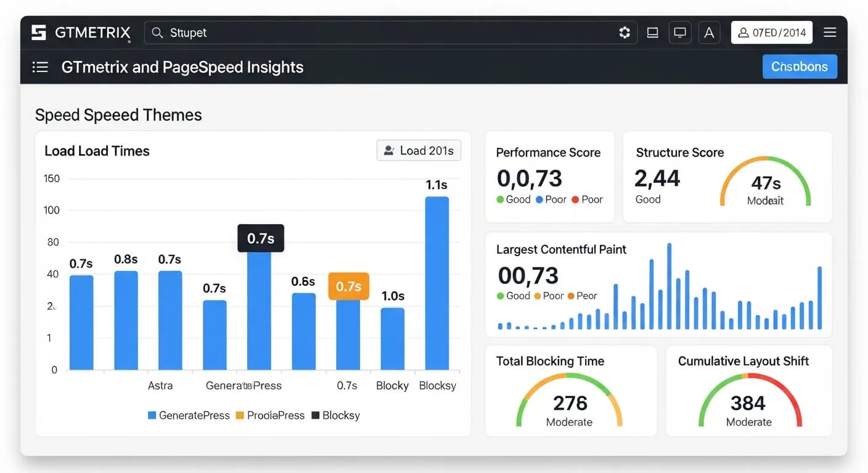Image resolution: width=868 pixels, height=473 pixels.
Task: Click the Performance Score card title
Action: coord(548,153)
